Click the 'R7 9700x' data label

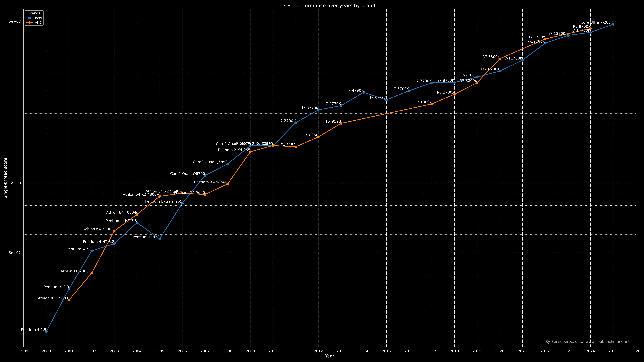582,27
